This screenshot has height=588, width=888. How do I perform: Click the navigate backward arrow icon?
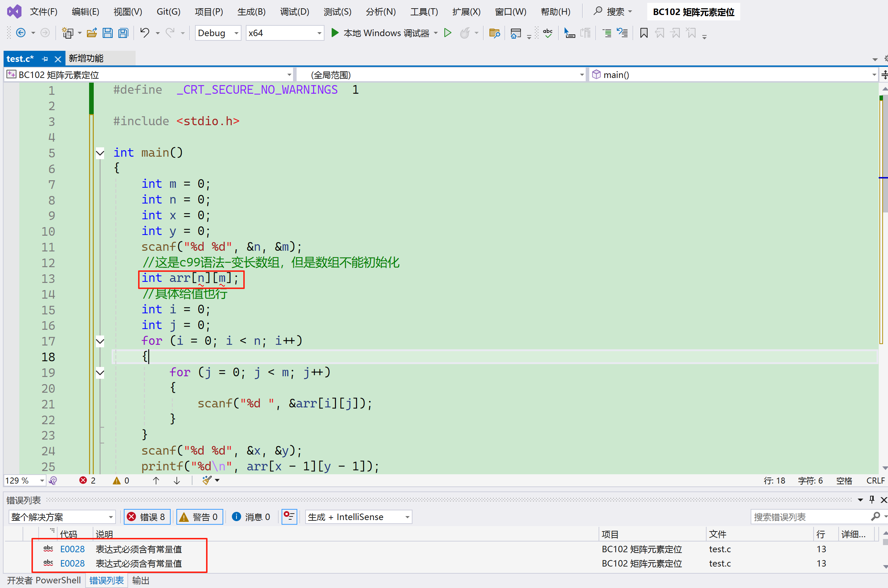coord(21,33)
